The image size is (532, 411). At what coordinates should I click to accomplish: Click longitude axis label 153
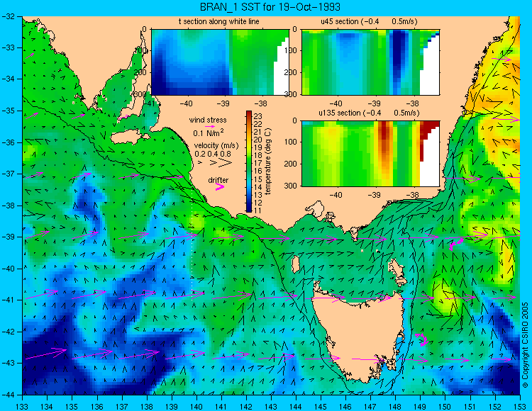click(x=519, y=405)
